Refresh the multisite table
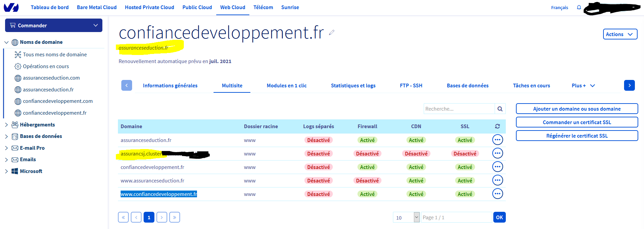Image resolution: width=644 pixels, height=229 pixels. tap(497, 126)
